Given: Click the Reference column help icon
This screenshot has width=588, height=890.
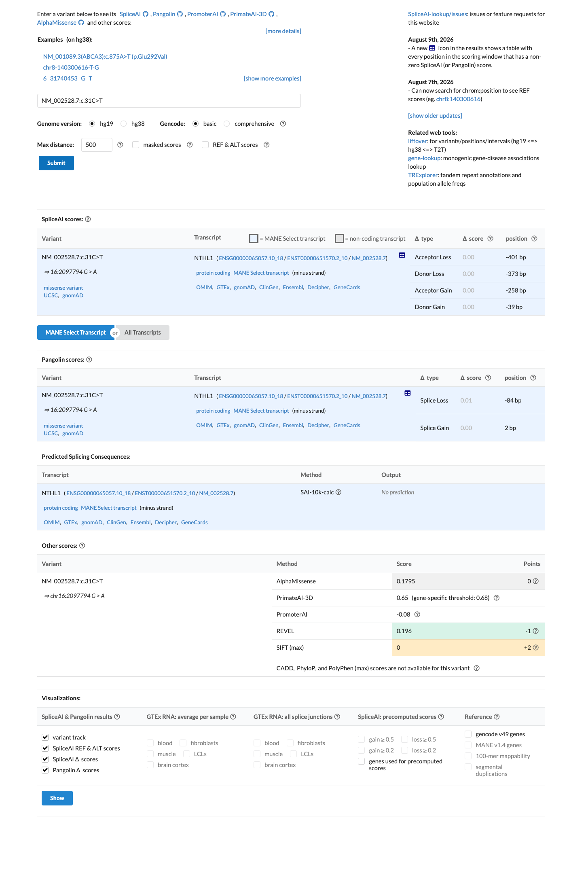Looking at the screenshot, I should pyautogui.click(x=497, y=717).
